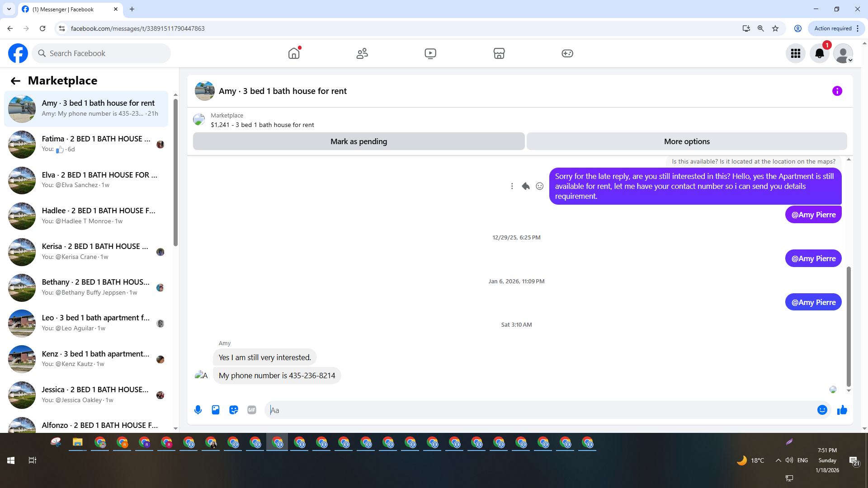Open Facebook notifications bell
Screen dimensions: 868x488
(819, 53)
